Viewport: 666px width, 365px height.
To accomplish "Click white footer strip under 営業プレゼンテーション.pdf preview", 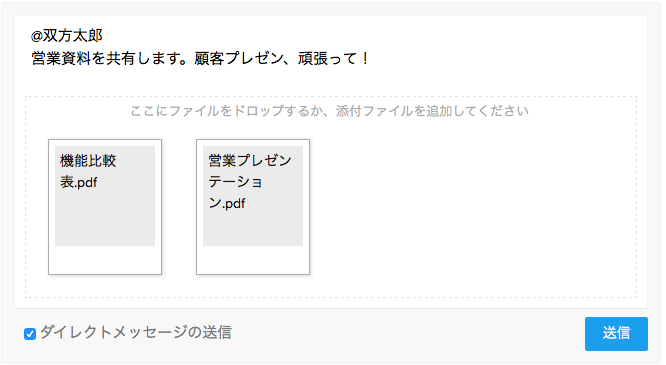I will (253, 260).
